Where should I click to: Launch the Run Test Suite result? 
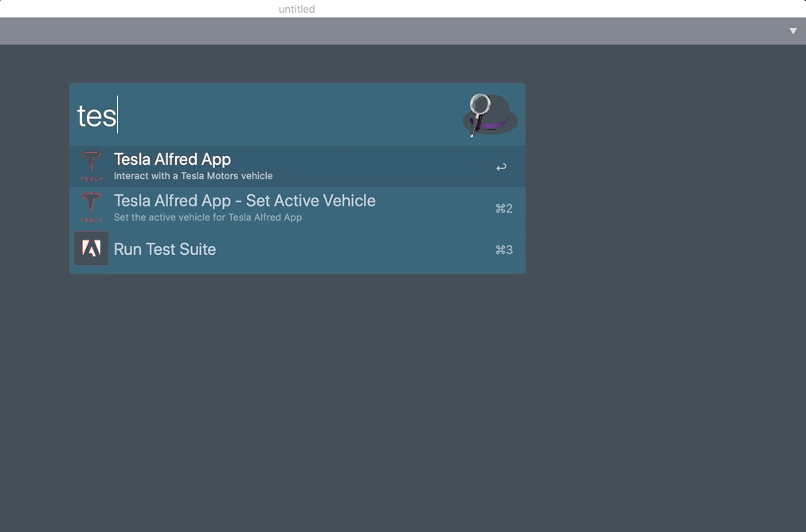point(165,249)
